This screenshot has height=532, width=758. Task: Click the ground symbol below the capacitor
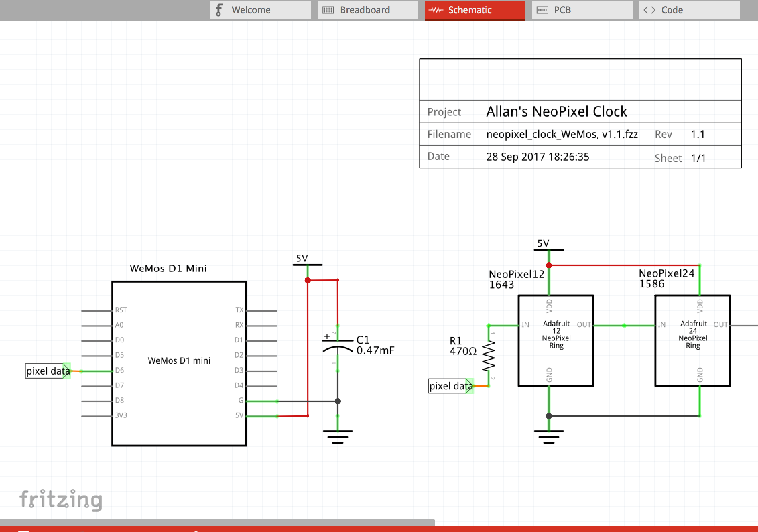[x=338, y=437]
